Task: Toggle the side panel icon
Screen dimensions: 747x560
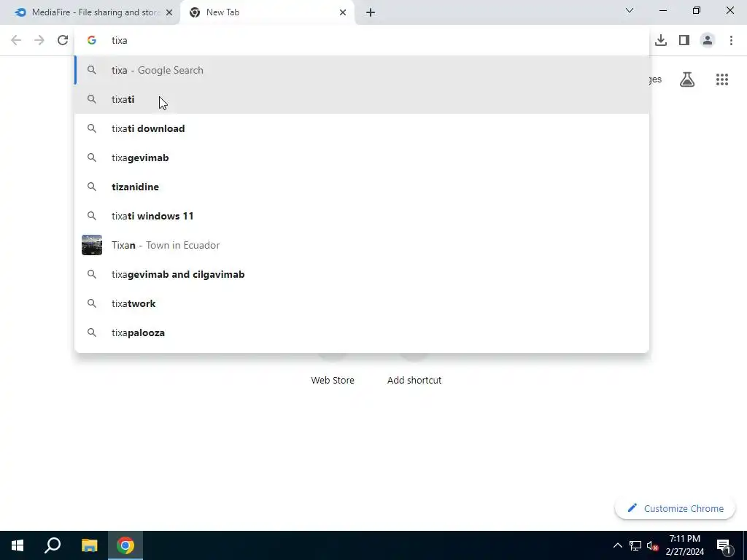Action: [684, 40]
